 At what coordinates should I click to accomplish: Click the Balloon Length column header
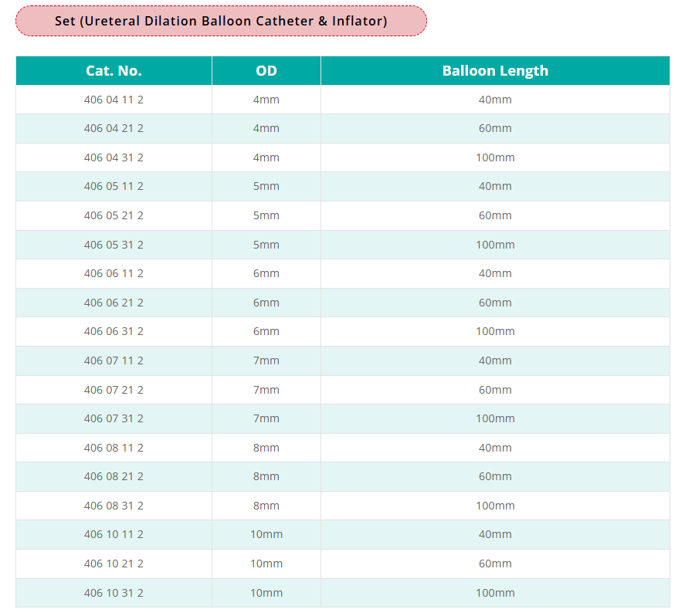coord(495,71)
